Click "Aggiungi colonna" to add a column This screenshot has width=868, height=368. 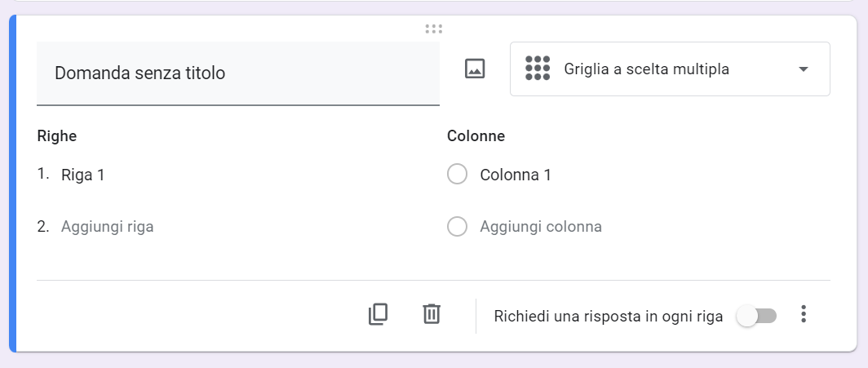click(541, 227)
